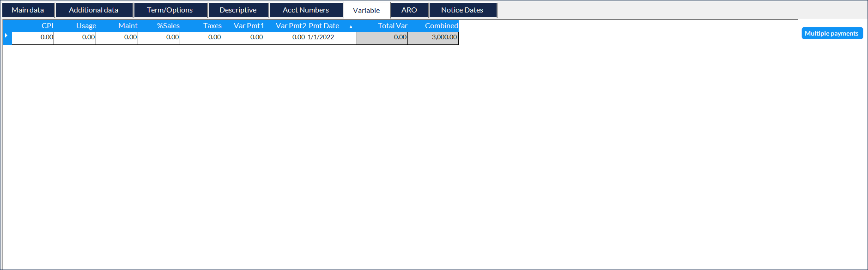868x270 pixels.
Task: Go to the Term/Options tab
Action: 170,10
